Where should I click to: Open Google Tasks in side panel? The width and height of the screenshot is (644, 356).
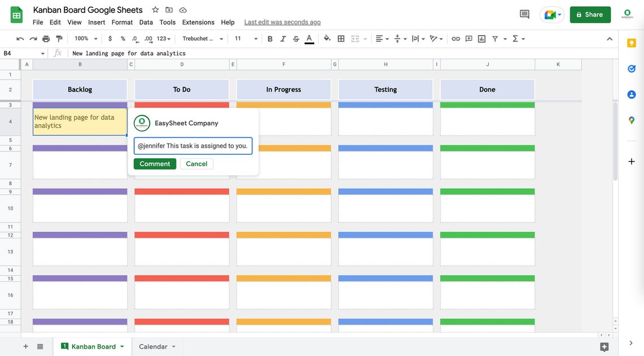tap(631, 69)
